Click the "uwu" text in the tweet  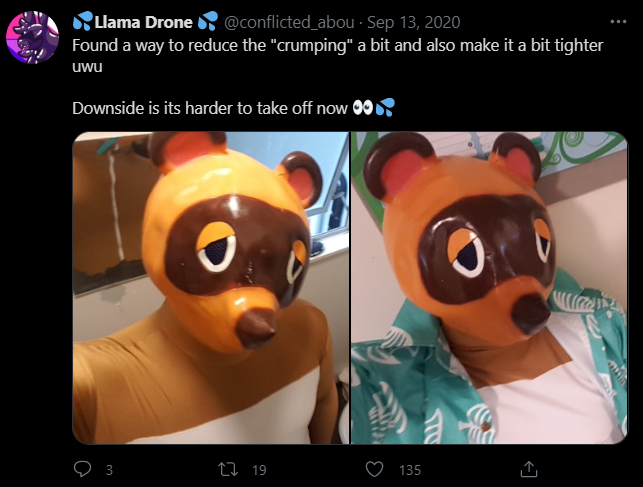87,66
